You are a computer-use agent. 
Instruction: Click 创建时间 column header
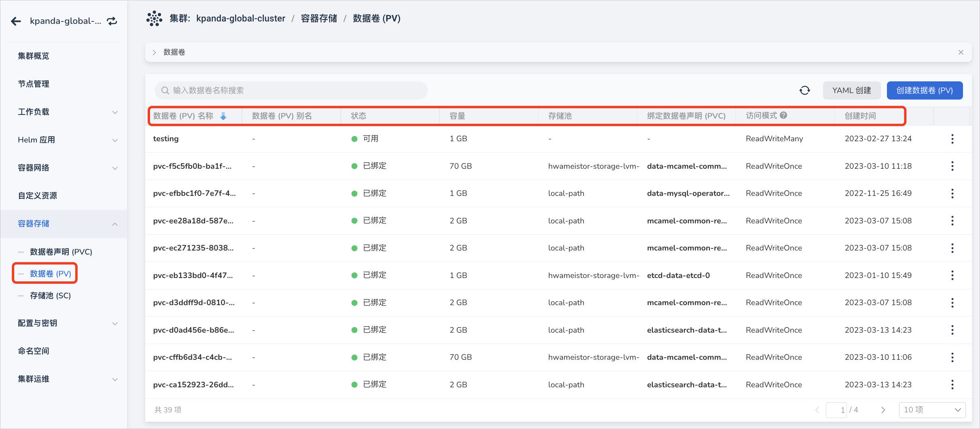coord(860,116)
